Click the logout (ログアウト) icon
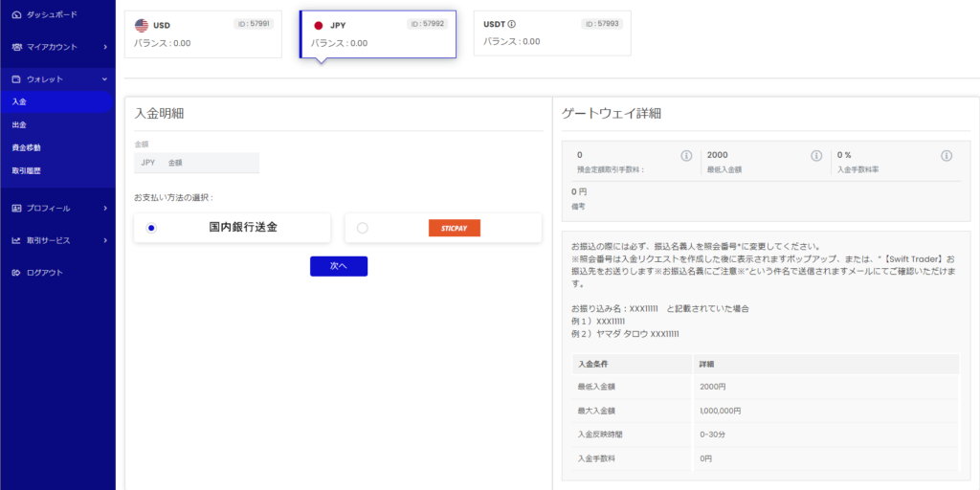 [16, 273]
